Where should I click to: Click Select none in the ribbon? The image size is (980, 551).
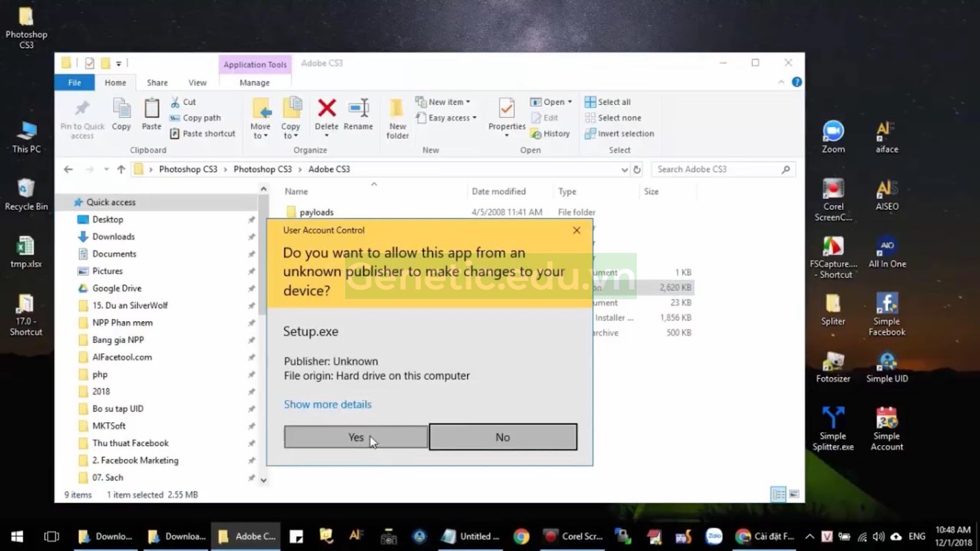point(613,118)
